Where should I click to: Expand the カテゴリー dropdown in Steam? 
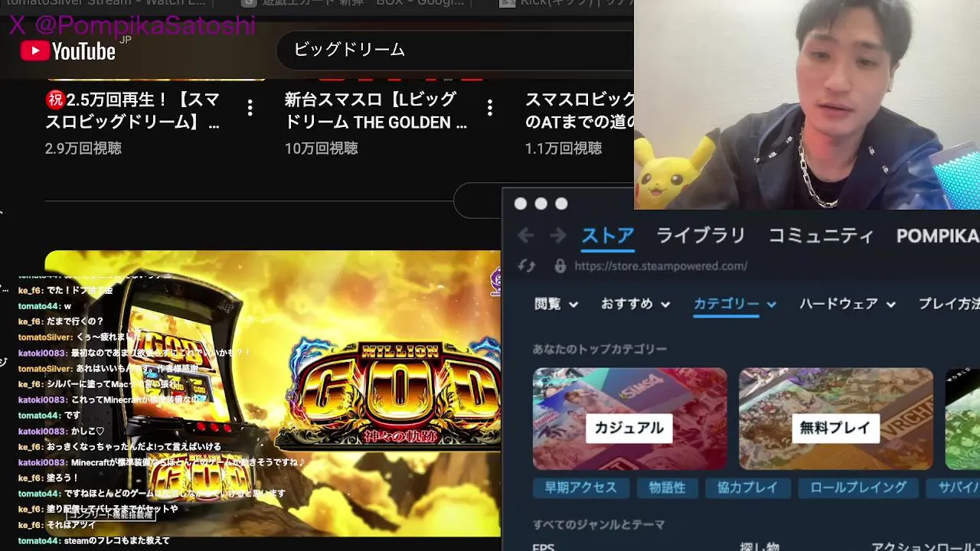pyautogui.click(x=735, y=304)
